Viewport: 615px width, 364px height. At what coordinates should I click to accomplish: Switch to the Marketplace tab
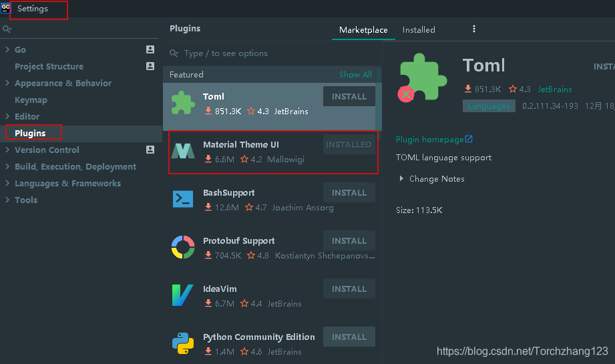coord(363,30)
